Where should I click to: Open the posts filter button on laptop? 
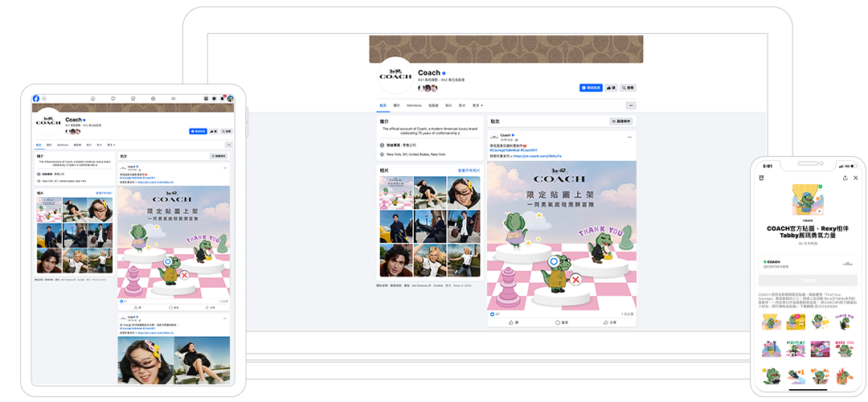[621, 121]
